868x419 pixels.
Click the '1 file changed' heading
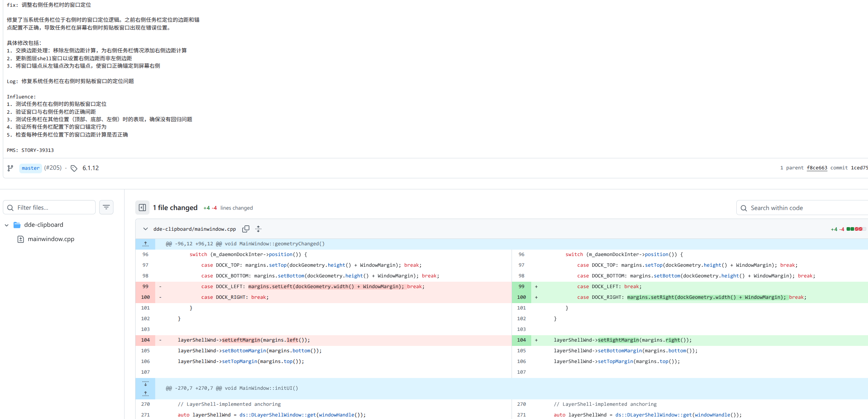click(x=175, y=208)
